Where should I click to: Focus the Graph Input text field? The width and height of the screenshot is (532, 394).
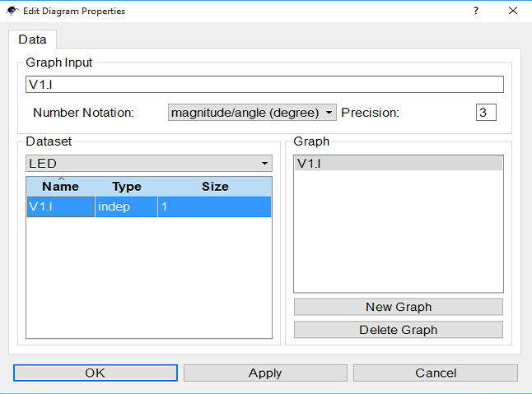(264, 85)
